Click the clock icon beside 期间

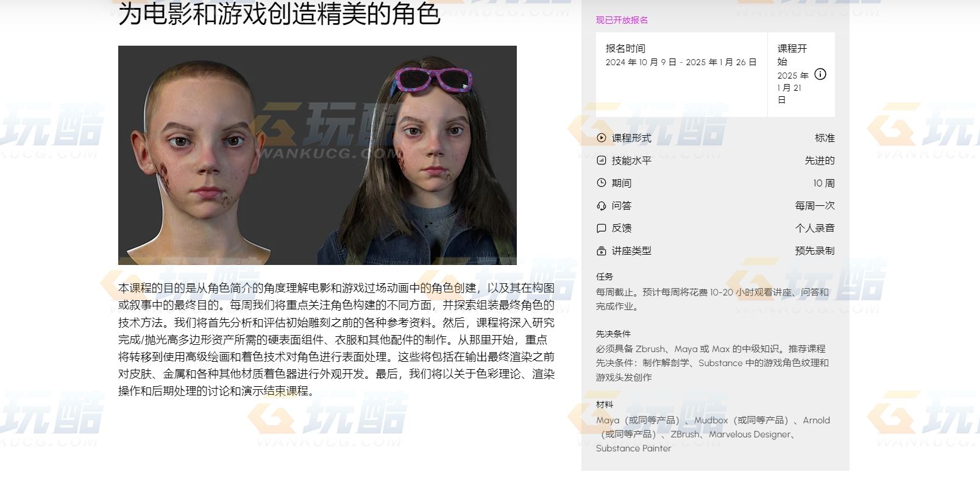[x=602, y=183]
